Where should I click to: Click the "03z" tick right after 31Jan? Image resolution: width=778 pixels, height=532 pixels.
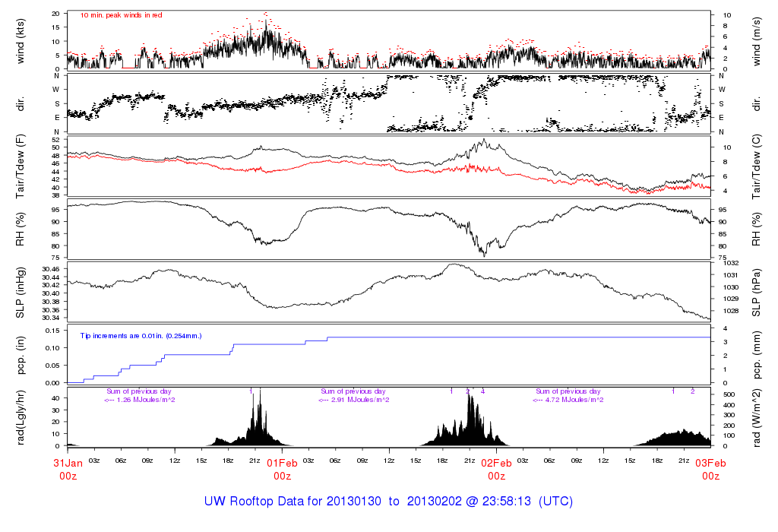click(94, 461)
